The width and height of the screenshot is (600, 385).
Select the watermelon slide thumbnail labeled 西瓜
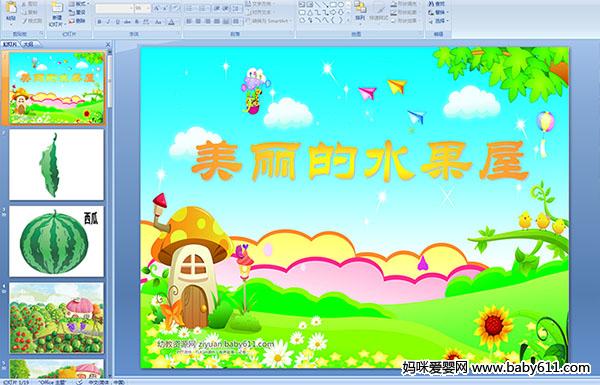56,241
